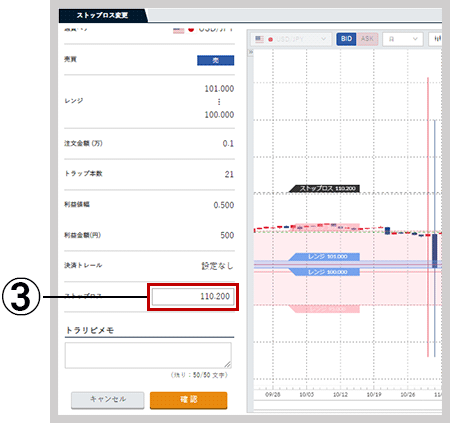Viewport: 450px width, 423px height.
Task: Click the large dark blue candlestick
Action: click(x=435, y=251)
